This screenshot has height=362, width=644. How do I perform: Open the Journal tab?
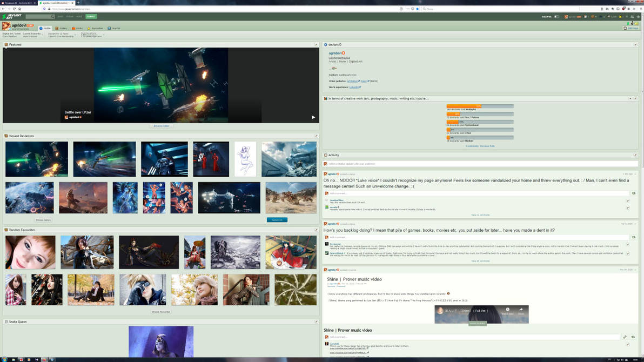click(114, 28)
